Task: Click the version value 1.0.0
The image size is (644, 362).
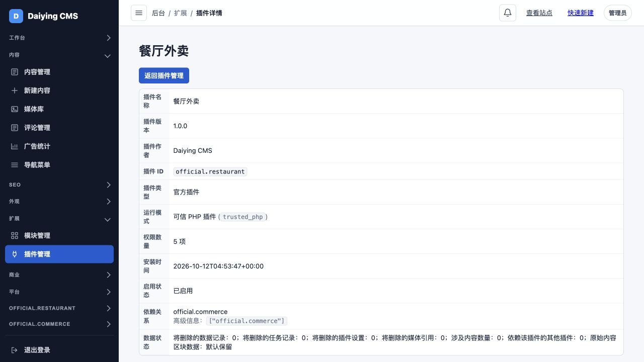Action: click(x=180, y=126)
